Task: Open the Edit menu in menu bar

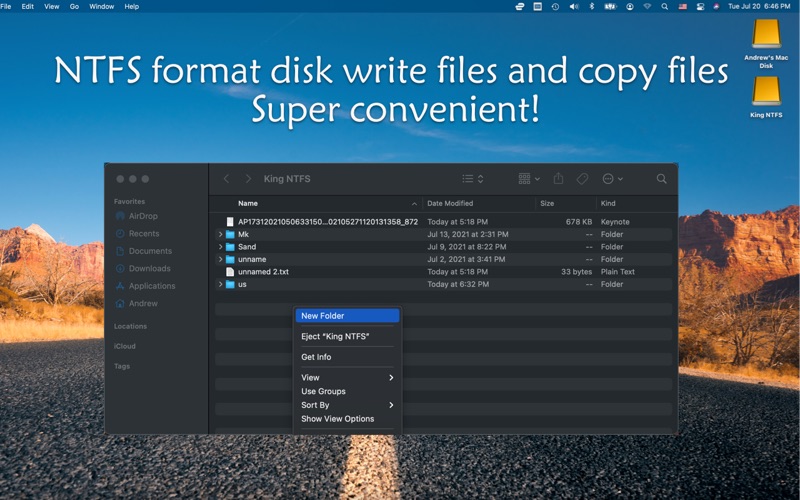Action: click(x=28, y=7)
